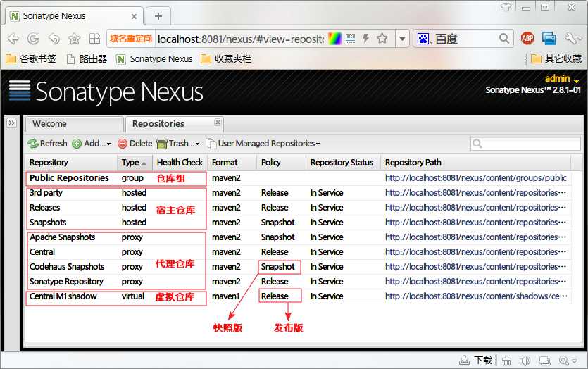Open the 收藏夹栏 bookmarks folder
Screen dimensions: 588x369
(226, 59)
